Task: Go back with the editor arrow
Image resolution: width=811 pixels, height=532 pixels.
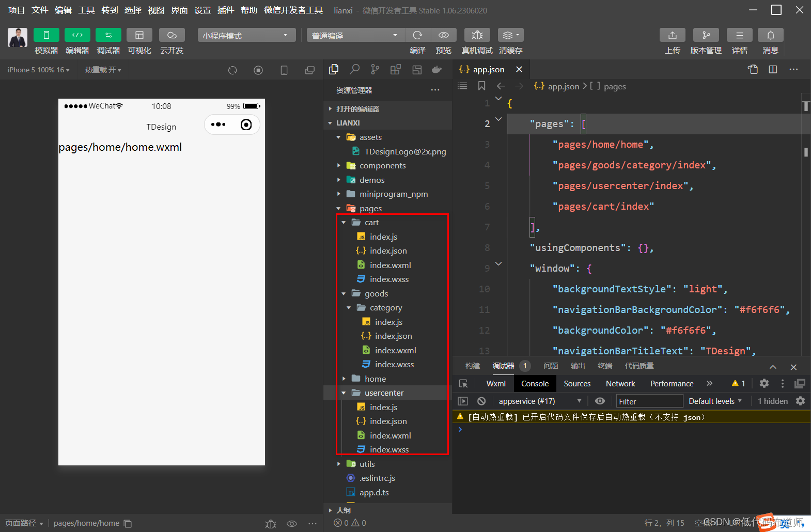Action: click(x=501, y=86)
